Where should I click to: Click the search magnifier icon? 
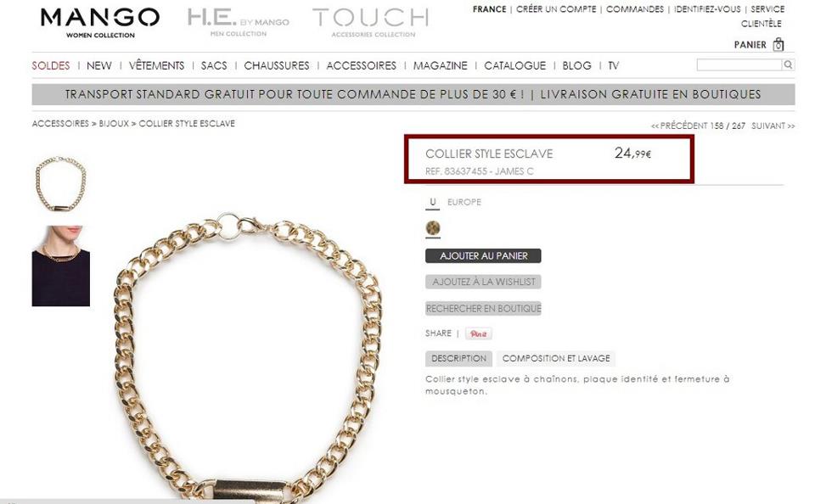(788, 65)
